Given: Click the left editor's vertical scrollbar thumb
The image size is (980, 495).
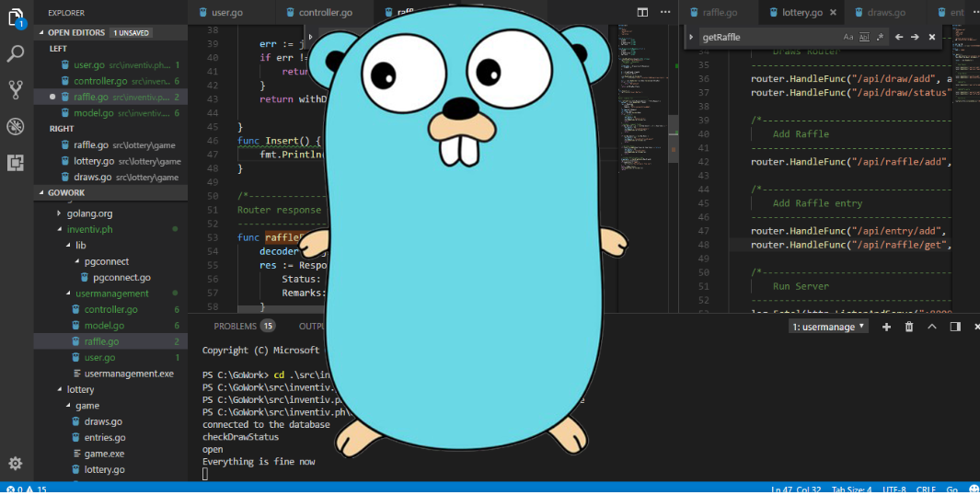Looking at the screenshot, I should 674,139.
